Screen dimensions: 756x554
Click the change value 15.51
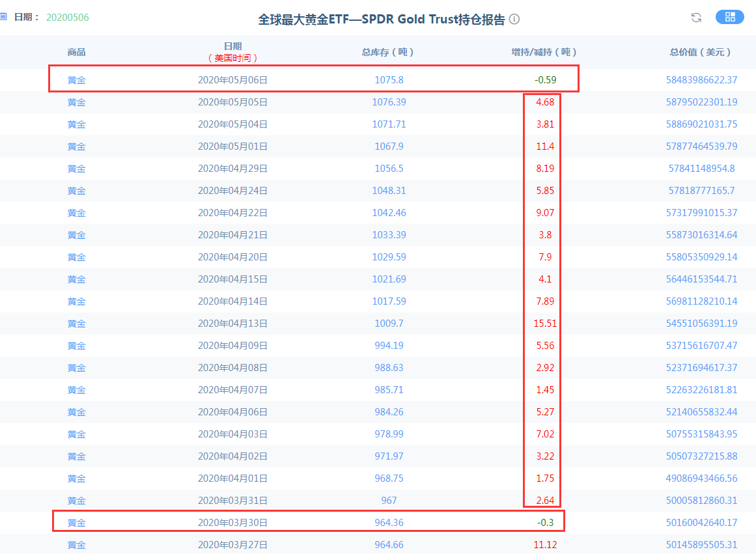point(545,324)
